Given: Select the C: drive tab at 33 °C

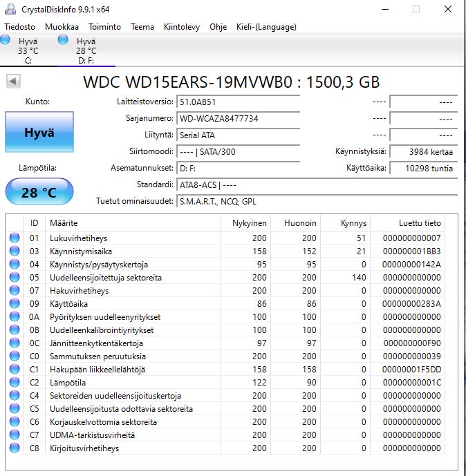Looking at the screenshot, I should point(28,50).
